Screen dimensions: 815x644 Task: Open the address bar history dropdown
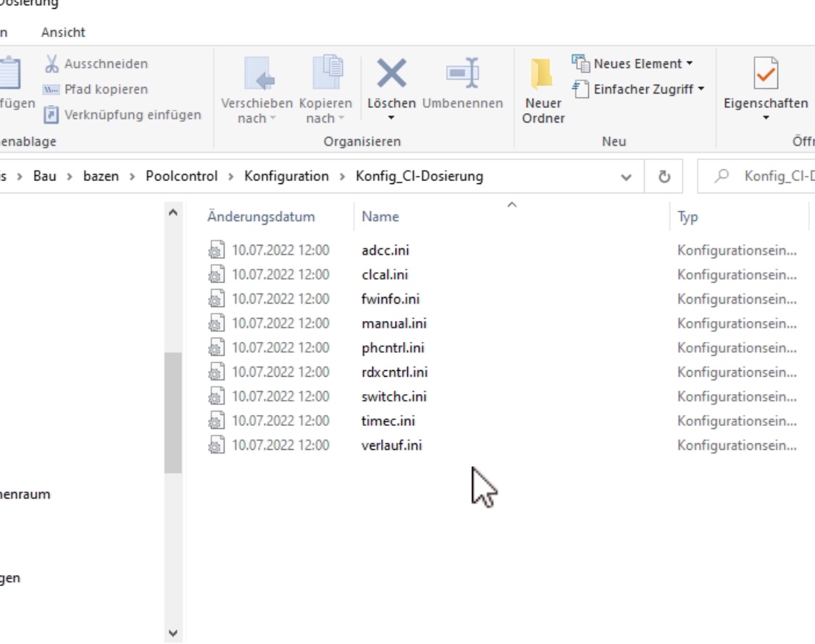click(626, 177)
